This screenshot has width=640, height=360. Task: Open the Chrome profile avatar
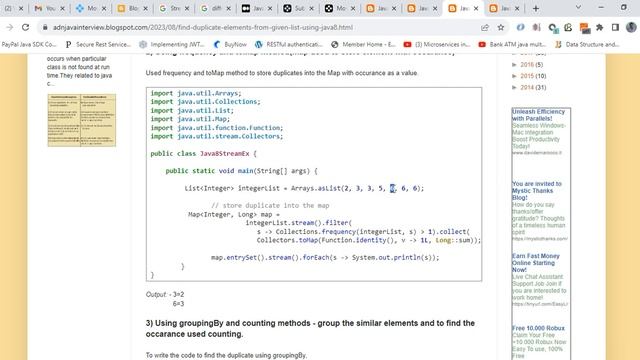coord(631,27)
